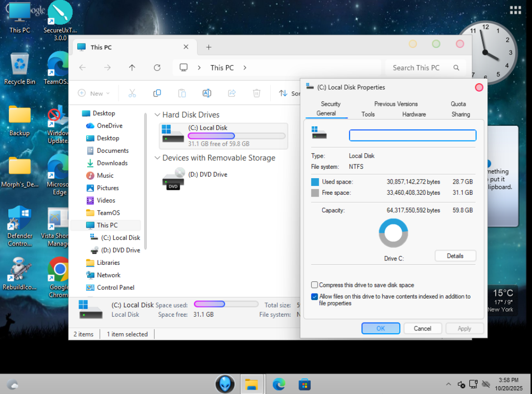532x394 pixels.
Task: Click the Rename icon in toolbar
Action: (x=207, y=93)
